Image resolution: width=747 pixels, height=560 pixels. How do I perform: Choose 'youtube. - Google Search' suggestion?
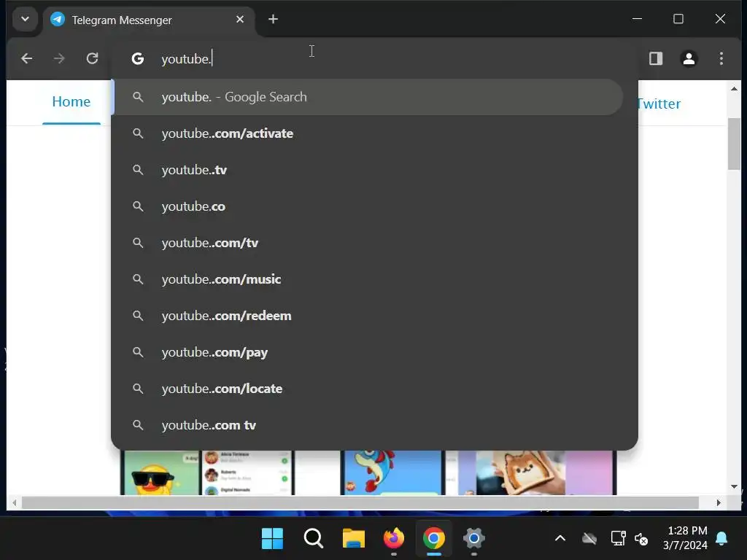(x=368, y=97)
